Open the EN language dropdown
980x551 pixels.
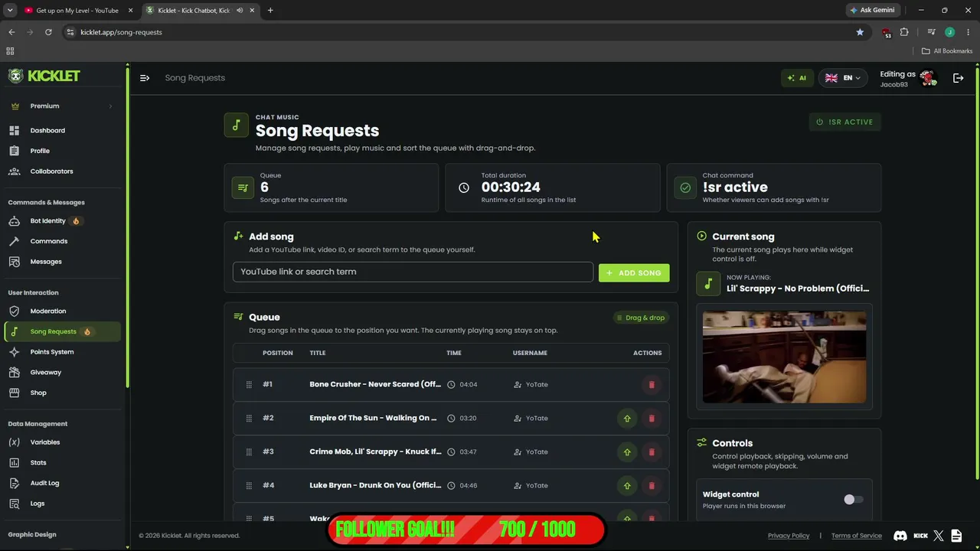click(x=843, y=78)
